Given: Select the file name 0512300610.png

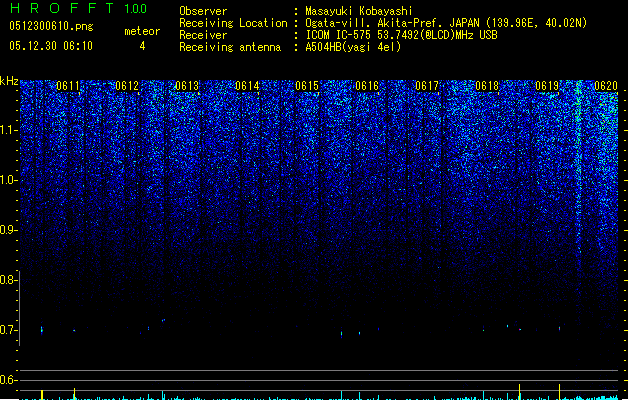Looking at the screenshot, I should [51, 26].
